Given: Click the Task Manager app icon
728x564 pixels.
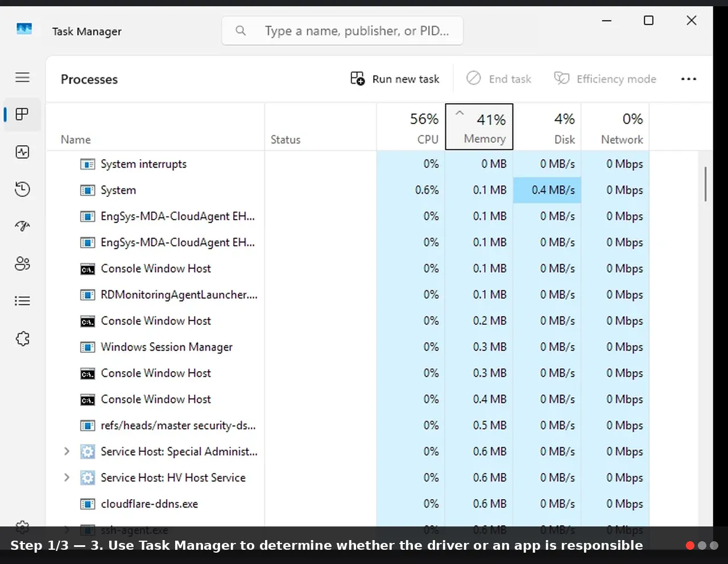Looking at the screenshot, I should 24,28.
